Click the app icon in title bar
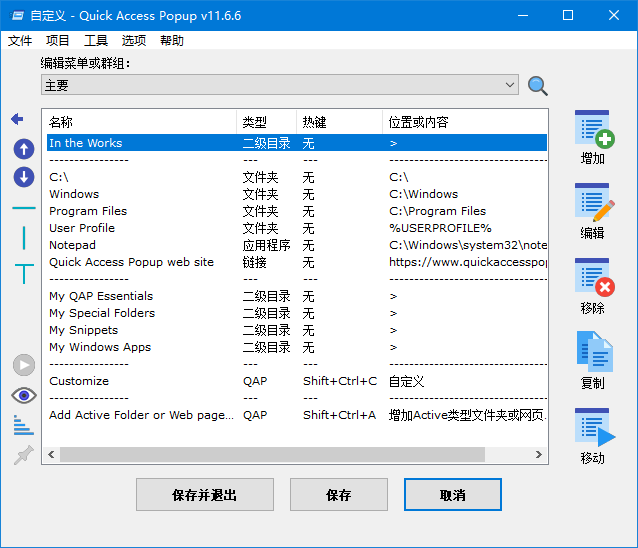The width and height of the screenshot is (638, 548). [17, 15]
